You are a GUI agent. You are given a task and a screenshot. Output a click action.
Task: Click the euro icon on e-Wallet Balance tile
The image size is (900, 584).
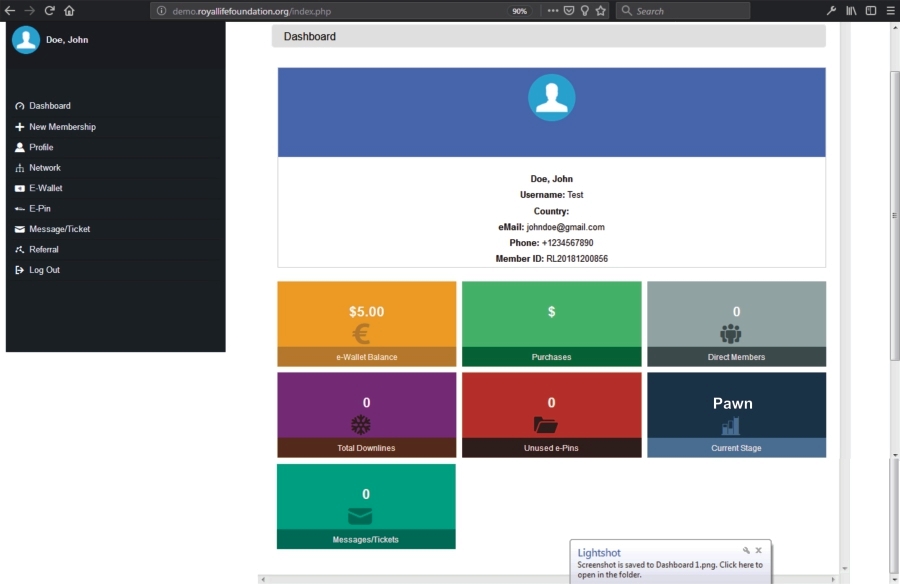pos(361,334)
